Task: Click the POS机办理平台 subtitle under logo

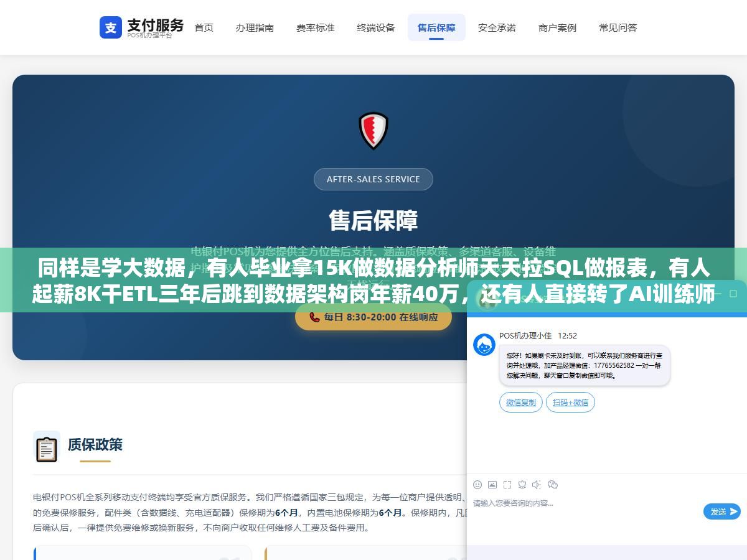Action: (x=150, y=35)
